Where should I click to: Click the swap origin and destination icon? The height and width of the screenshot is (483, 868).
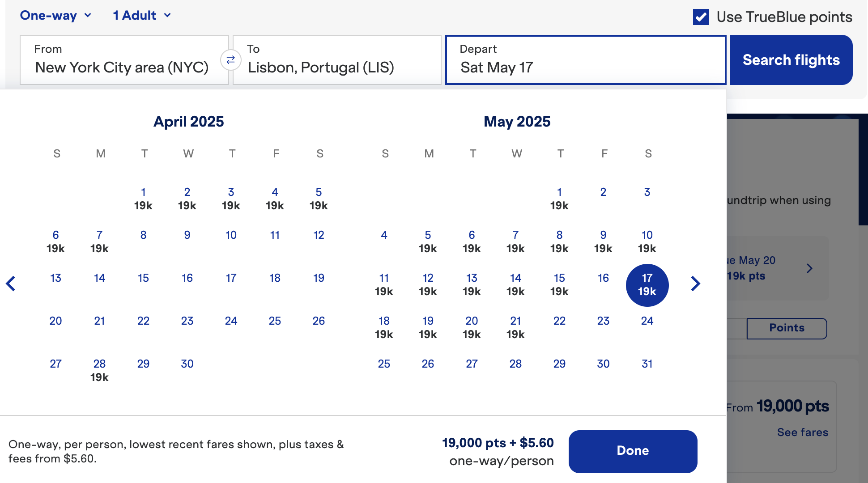click(x=230, y=60)
